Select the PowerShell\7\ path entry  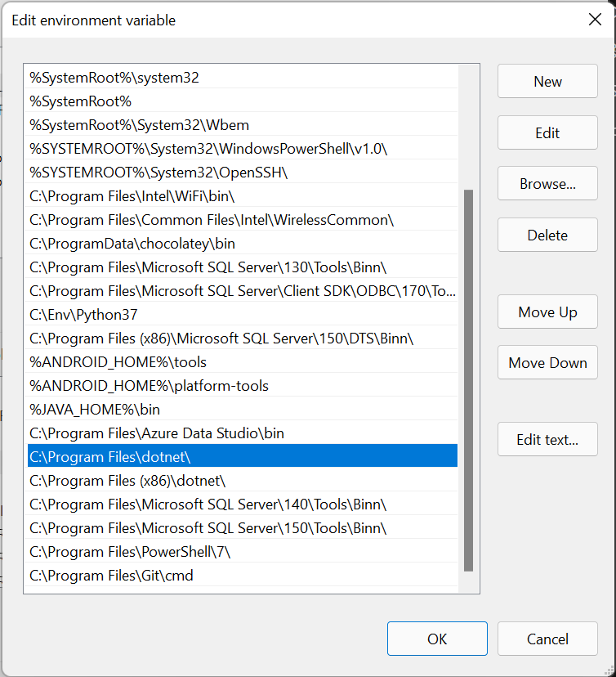(130, 552)
